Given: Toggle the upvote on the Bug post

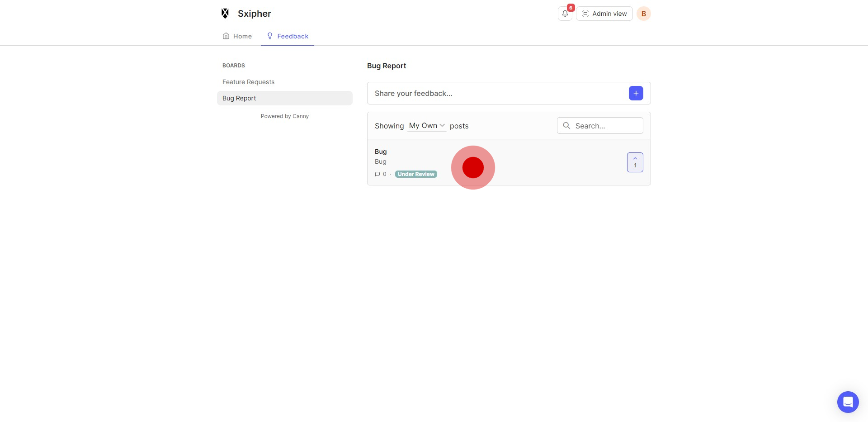Looking at the screenshot, I should 635,162.
